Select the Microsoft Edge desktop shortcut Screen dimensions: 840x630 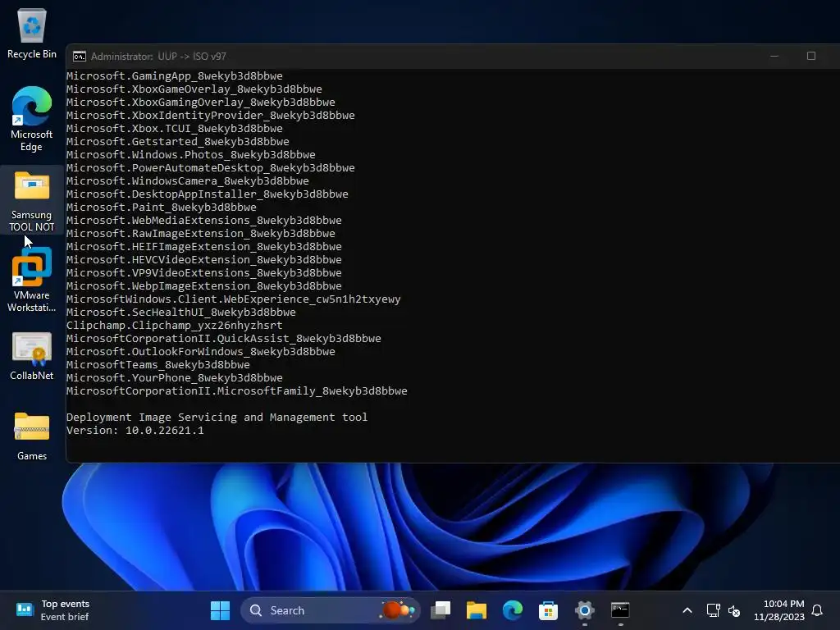click(32, 119)
